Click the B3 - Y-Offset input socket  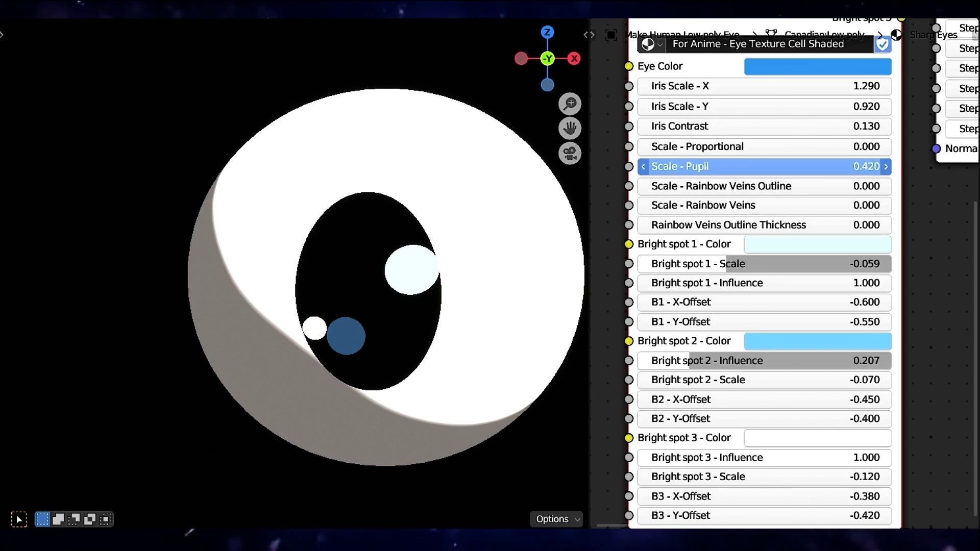pyautogui.click(x=629, y=516)
